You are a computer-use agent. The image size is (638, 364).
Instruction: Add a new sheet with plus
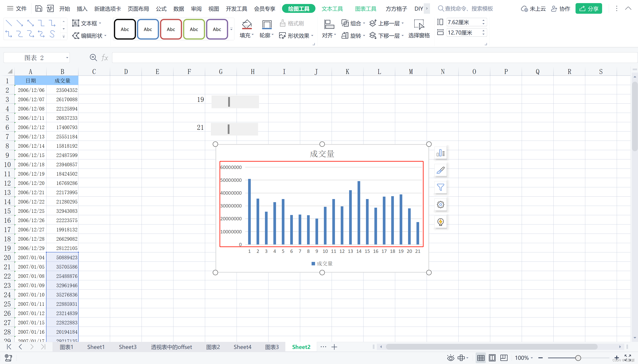[334, 347]
